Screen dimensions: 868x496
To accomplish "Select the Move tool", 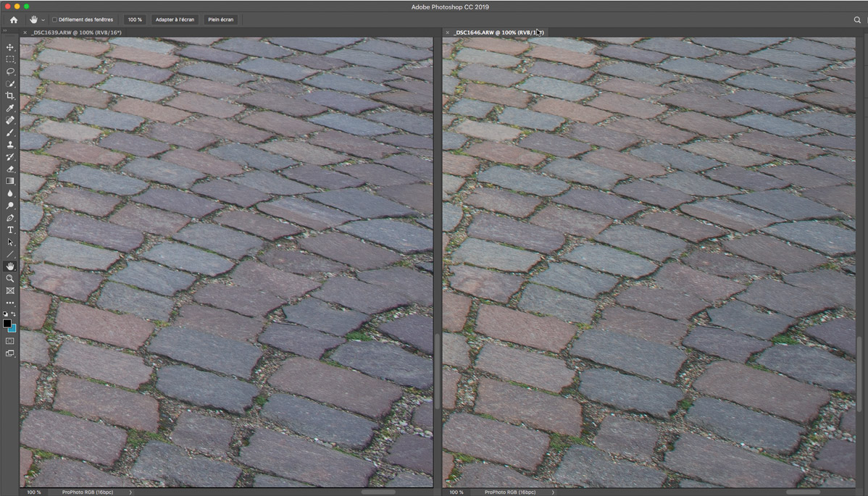I will (10, 47).
